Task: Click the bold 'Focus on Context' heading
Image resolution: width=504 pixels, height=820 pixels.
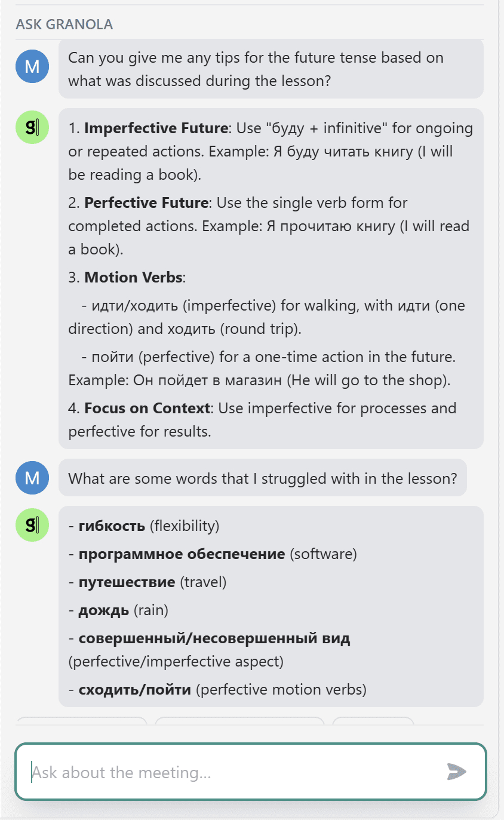Action: point(147,408)
